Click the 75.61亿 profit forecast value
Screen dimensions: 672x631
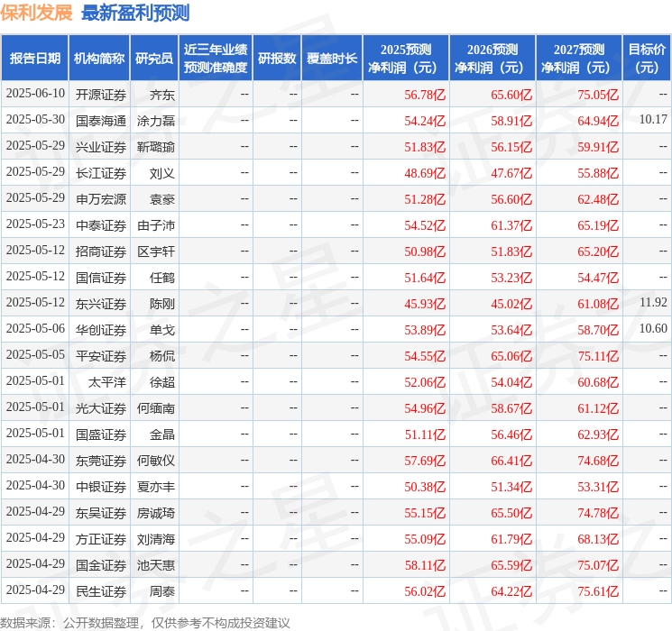point(598,591)
